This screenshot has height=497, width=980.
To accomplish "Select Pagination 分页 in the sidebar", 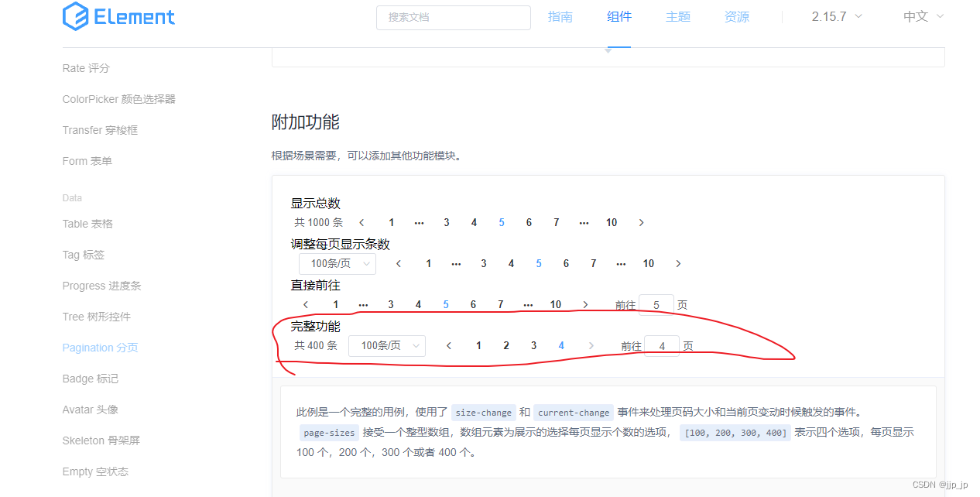I will (x=100, y=347).
